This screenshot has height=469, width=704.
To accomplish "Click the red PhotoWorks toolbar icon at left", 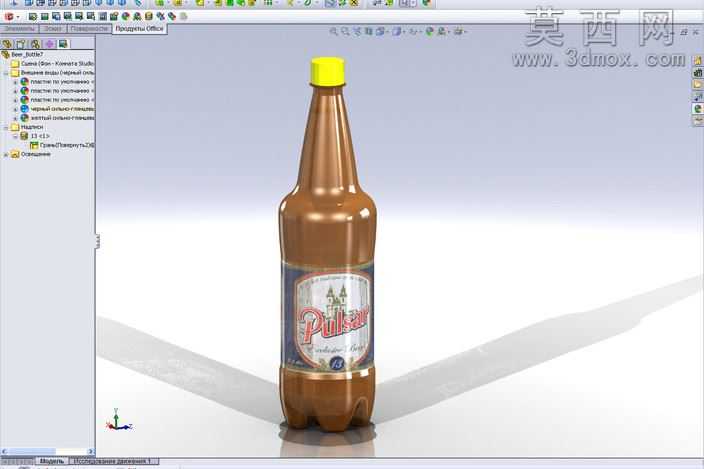I will point(9,17).
